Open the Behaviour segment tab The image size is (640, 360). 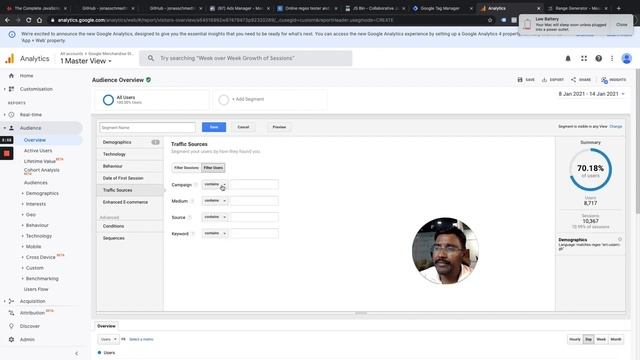(x=130, y=166)
